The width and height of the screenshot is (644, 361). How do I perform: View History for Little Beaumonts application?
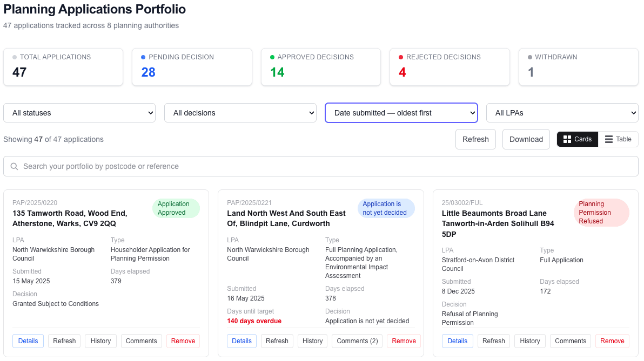(530, 341)
